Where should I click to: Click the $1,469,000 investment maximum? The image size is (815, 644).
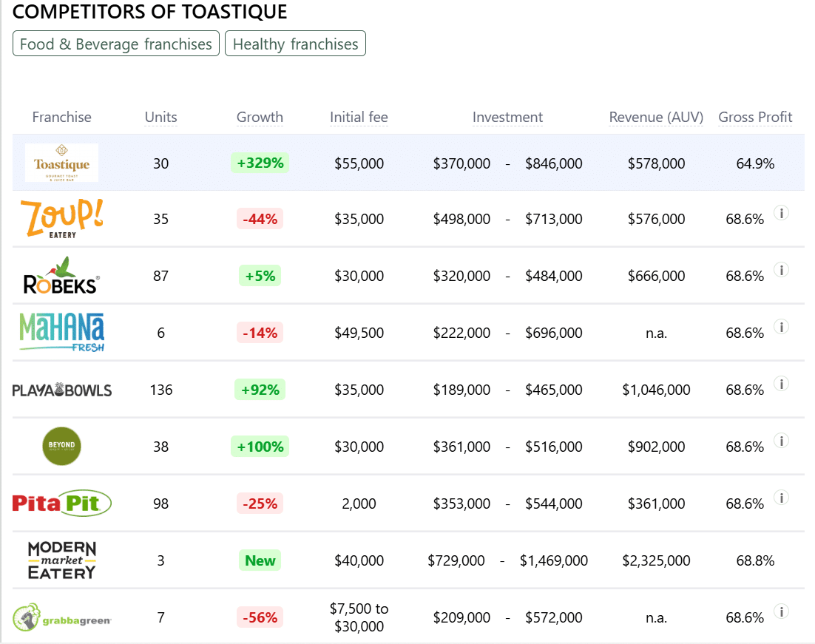[553, 560]
